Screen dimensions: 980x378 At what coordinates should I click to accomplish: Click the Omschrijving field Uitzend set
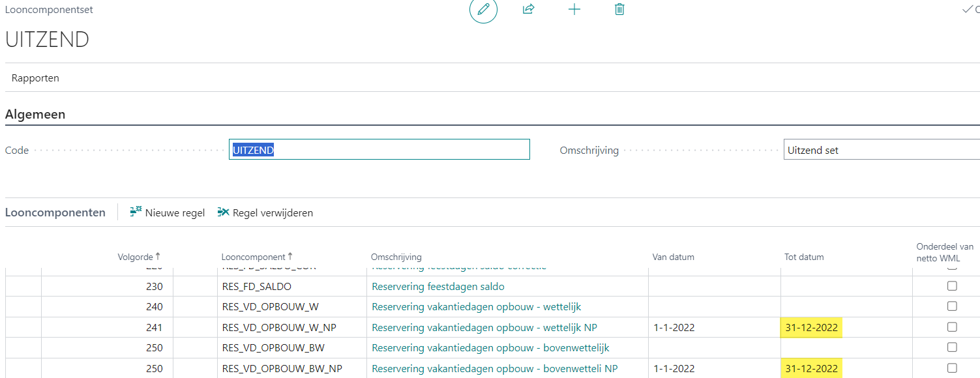pyautogui.click(x=880, y=150)
